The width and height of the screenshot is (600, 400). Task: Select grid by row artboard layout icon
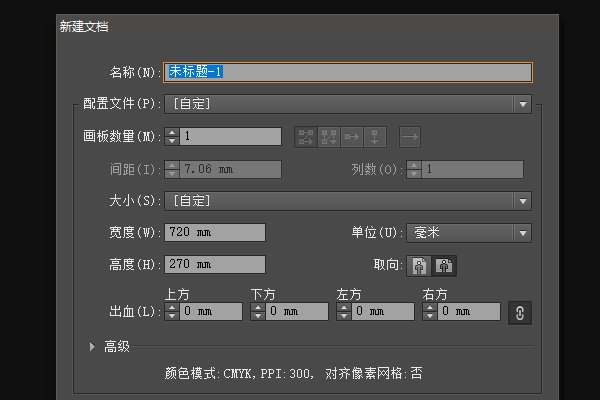pos(306,137)
